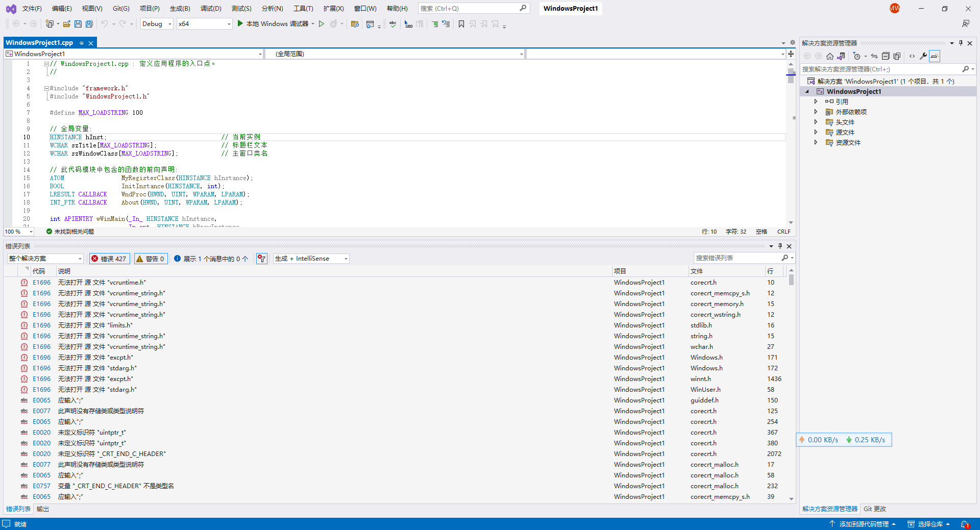Click Collapse All icon in Solution Explorer
Image resolution: width=980 pixels, height=530 pixels.
click(x=886, y=56)
